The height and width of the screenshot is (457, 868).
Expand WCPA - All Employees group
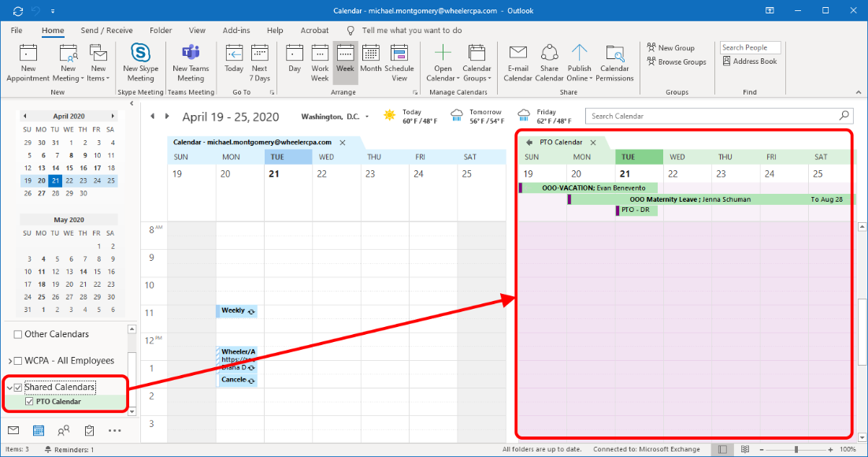tap(9, 361)
